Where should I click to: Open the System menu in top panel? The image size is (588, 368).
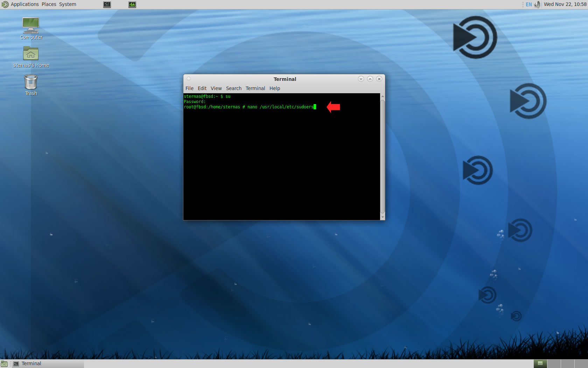[x=68, y=4]
